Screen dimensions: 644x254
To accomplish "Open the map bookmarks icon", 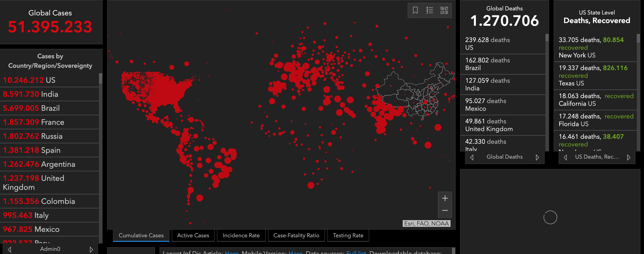I will pyautogui.click(x=415, y=10).
